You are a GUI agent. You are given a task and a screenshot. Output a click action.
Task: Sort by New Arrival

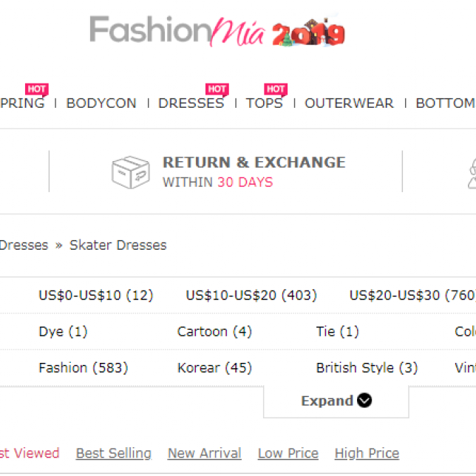(x=204, y=453)
